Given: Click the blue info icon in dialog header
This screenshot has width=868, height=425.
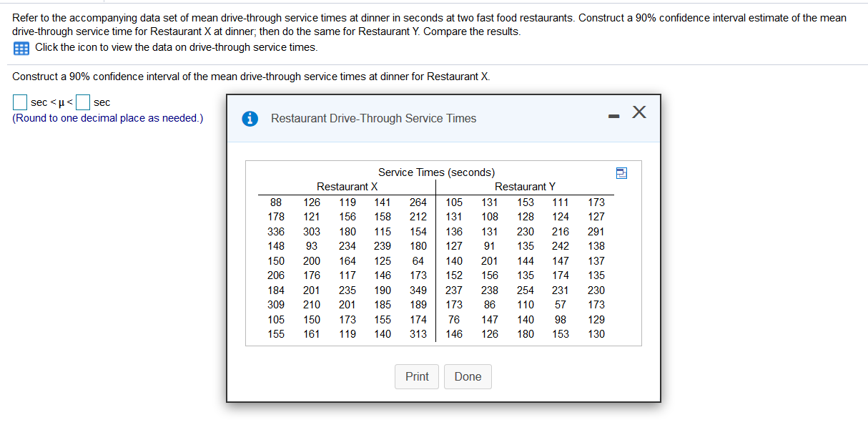Looking at the screenshot, I should click(x=250, y=119).
